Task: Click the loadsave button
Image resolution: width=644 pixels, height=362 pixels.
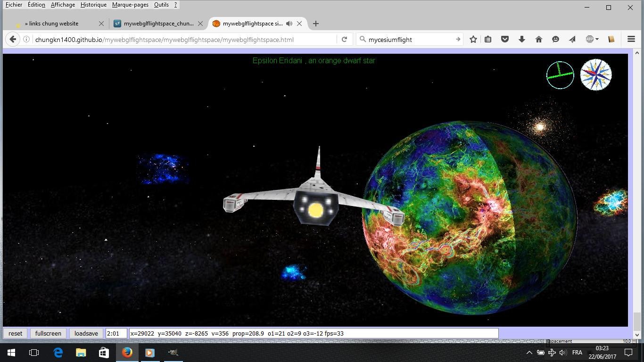Action: click(86, 333)
